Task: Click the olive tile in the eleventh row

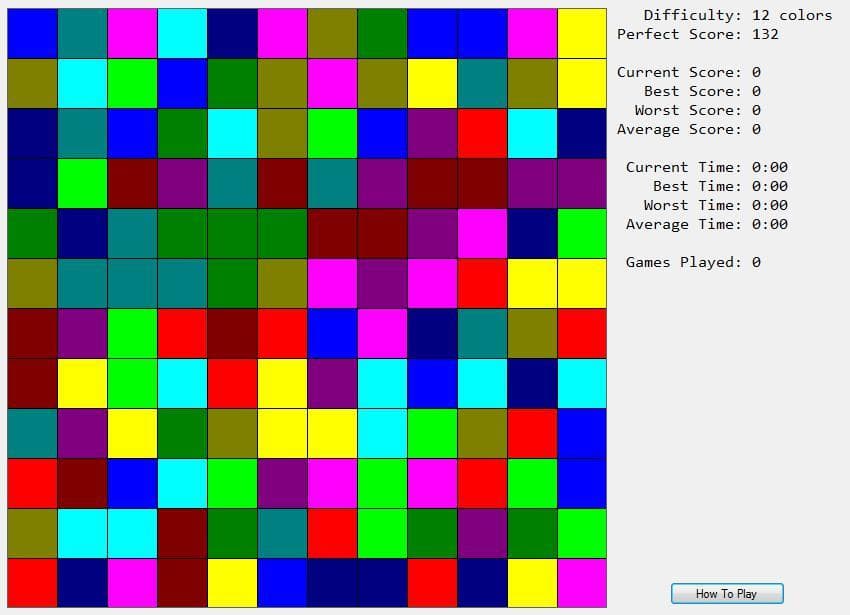Action: [33, 533]
